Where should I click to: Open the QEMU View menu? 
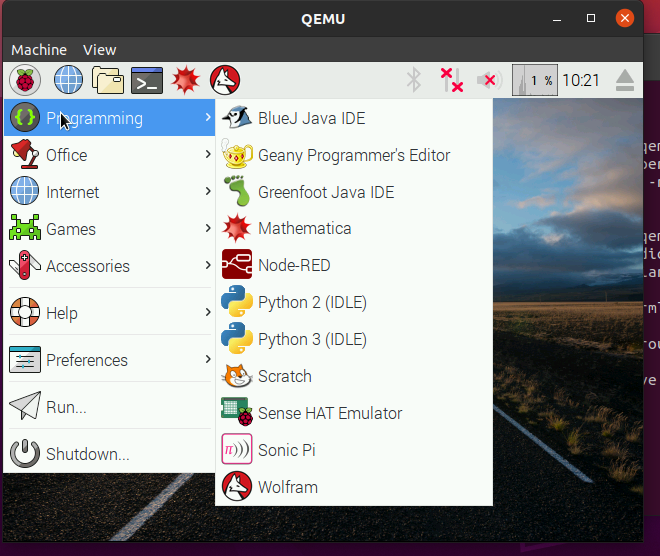tap(99, 50)
